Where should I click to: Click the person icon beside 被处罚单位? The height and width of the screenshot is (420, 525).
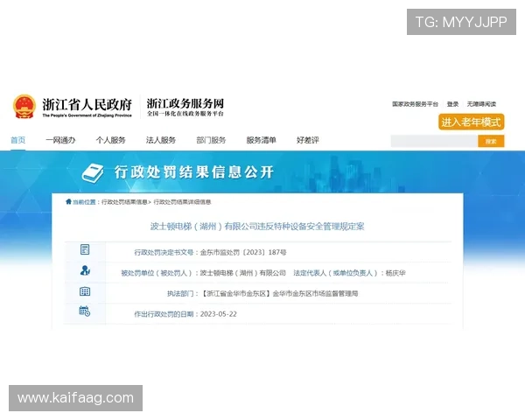(x=85, y=270)
